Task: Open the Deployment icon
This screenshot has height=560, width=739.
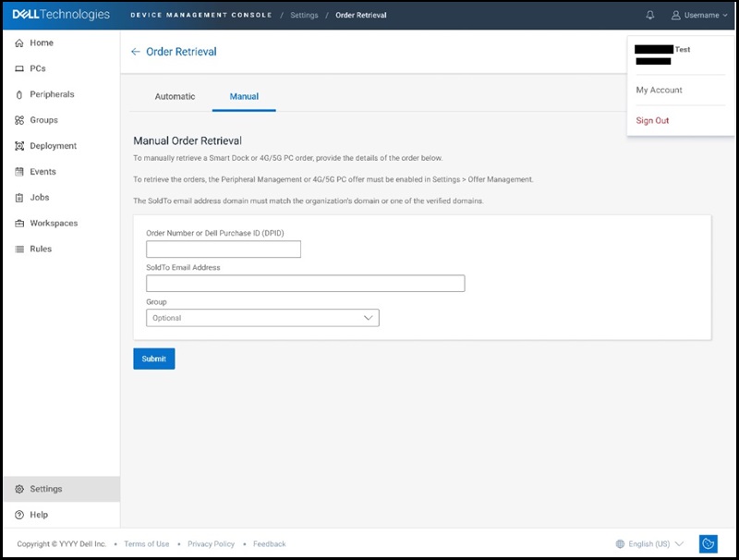Action: pos(18,145)
